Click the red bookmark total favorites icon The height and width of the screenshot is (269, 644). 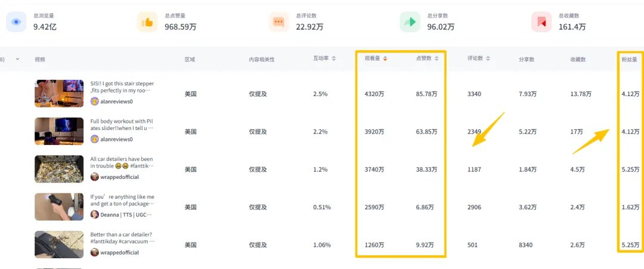coord(541,22)
